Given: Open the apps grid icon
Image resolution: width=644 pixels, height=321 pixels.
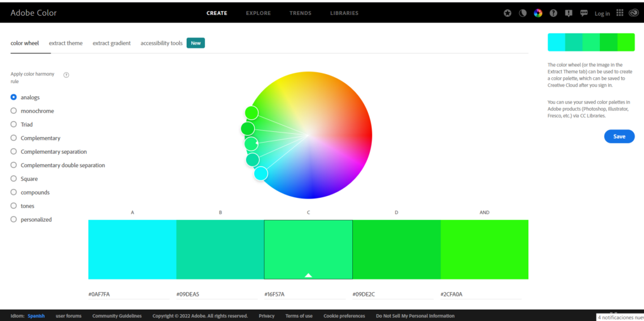Looking at the screenshot, I should click(x=619, y=13).
